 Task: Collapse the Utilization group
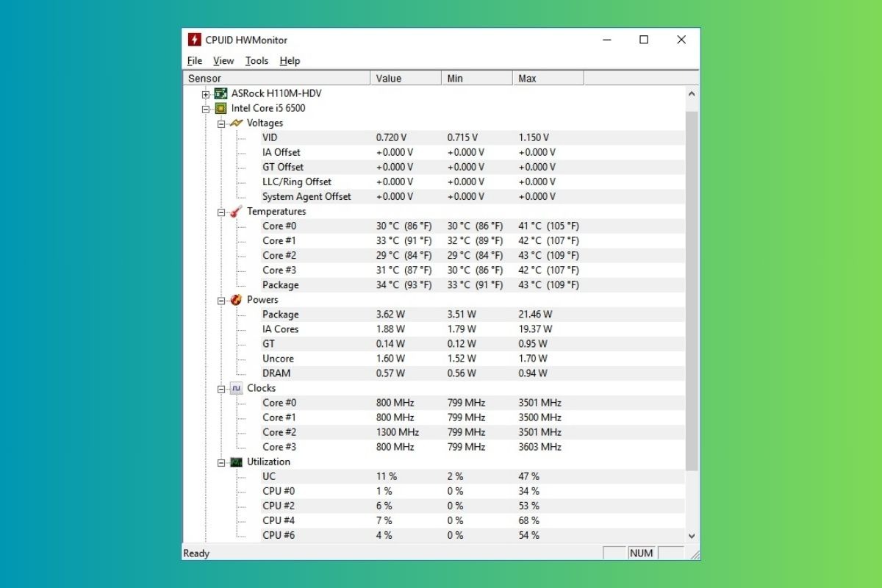(x=221, y=462)
